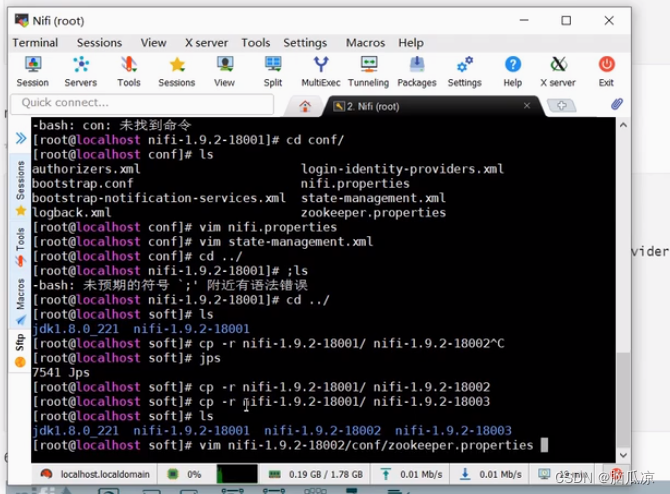Open the Help menu
The width and height of the screenshot is (670, 494).
411,43
